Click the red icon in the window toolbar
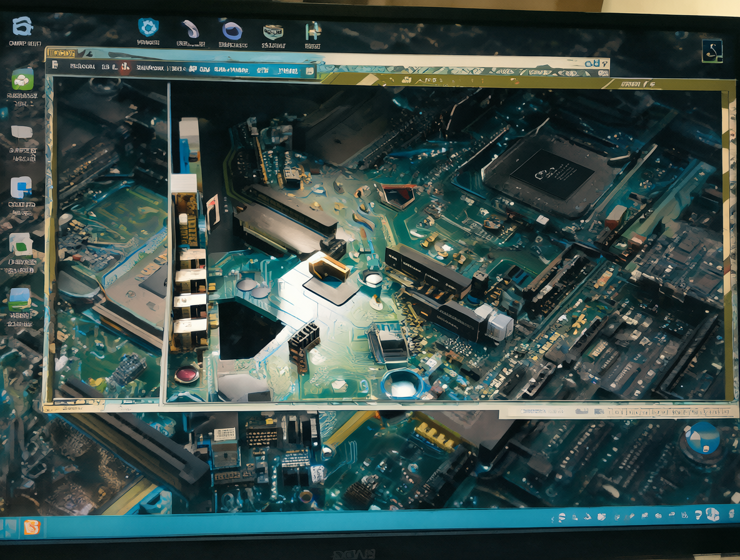Screen dimensions: 740x560 124,67
